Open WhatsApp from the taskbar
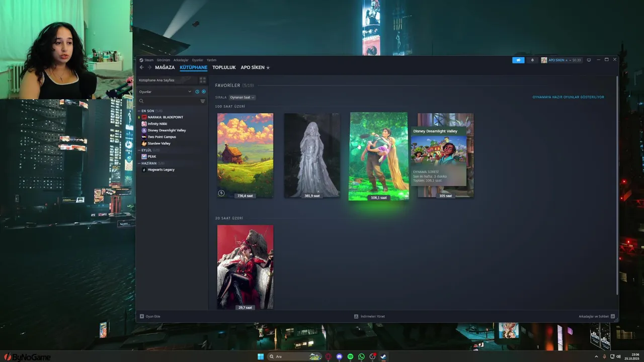 361,356
